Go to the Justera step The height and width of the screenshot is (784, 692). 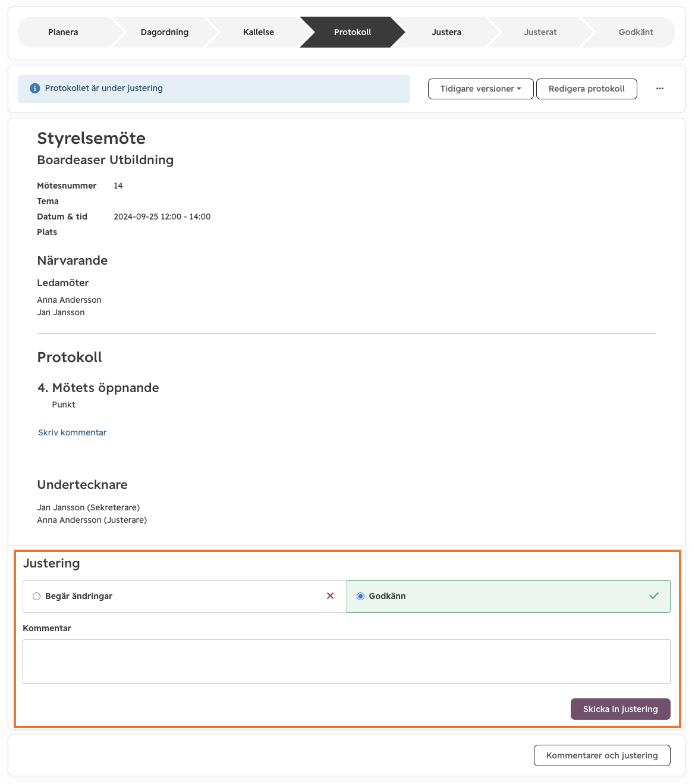click(446, 32)
